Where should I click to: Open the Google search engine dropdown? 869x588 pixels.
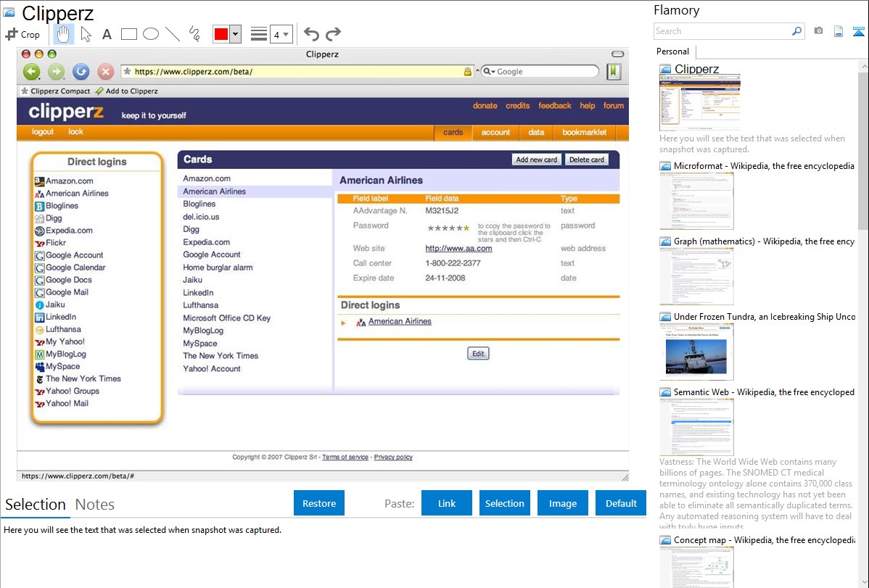[x=489, y=72]
